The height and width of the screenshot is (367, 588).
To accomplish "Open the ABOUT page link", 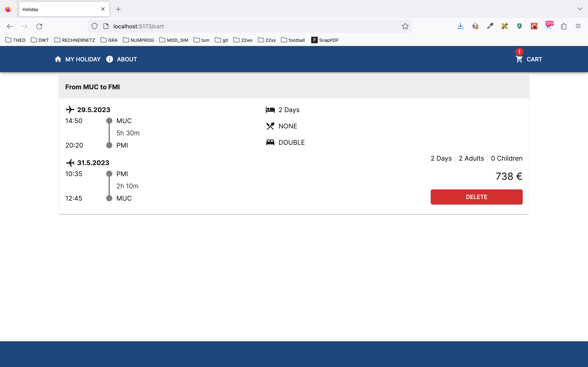I will tap(127, 59).
